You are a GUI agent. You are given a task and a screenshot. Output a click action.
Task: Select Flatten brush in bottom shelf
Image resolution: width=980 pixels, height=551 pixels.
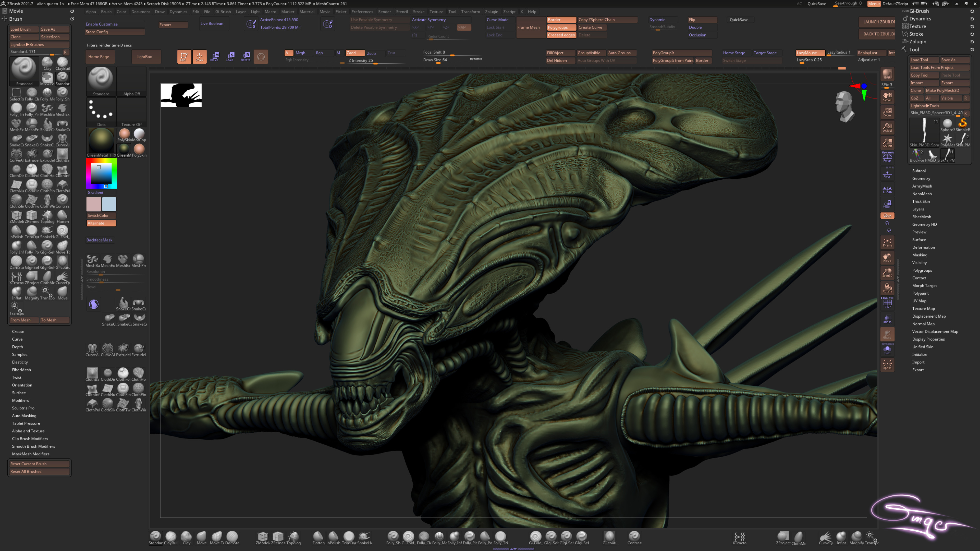point(318,538)
